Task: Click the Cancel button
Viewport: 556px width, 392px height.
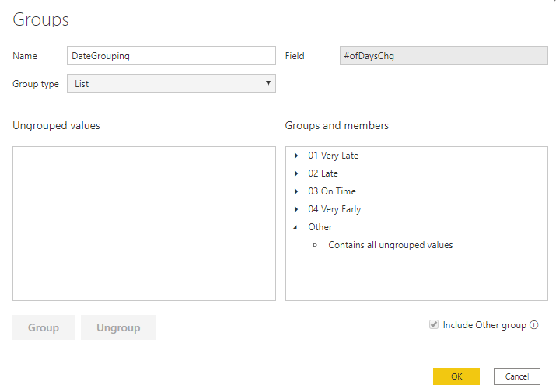Action: click(x=517, y=376)
